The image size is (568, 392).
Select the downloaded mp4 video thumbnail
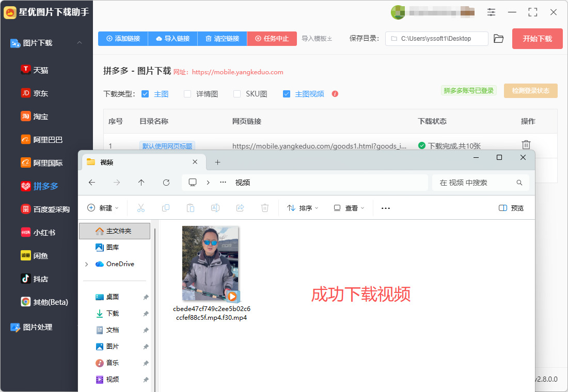tap(211, 264)
